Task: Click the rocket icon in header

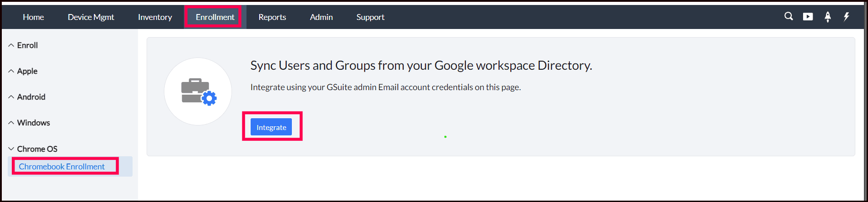Action: [828, 17]
